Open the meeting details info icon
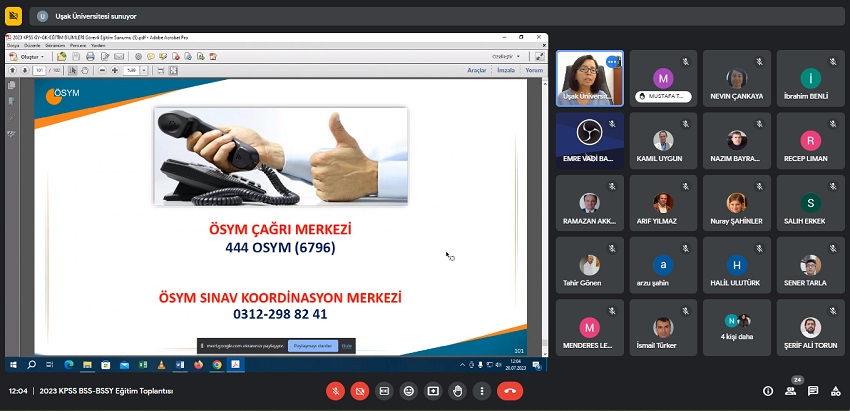The image size is (850, 411). pos(767,391)
